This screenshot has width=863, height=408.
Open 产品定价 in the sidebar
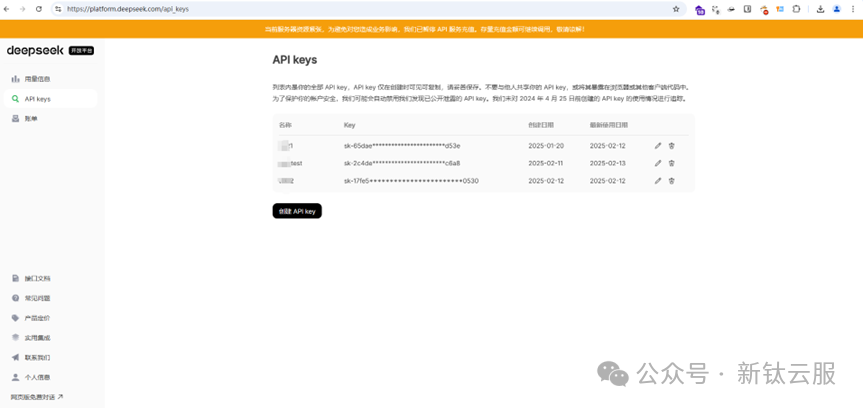50,318
